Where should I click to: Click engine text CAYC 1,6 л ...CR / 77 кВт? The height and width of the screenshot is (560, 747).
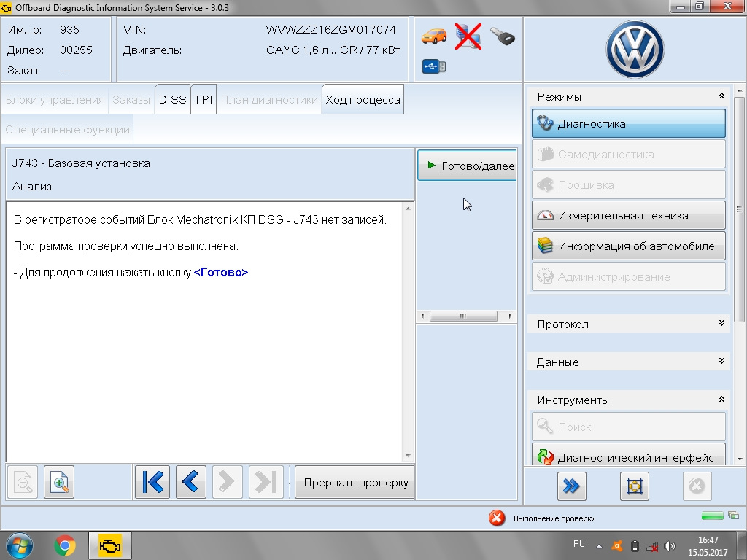click(333, 50)
